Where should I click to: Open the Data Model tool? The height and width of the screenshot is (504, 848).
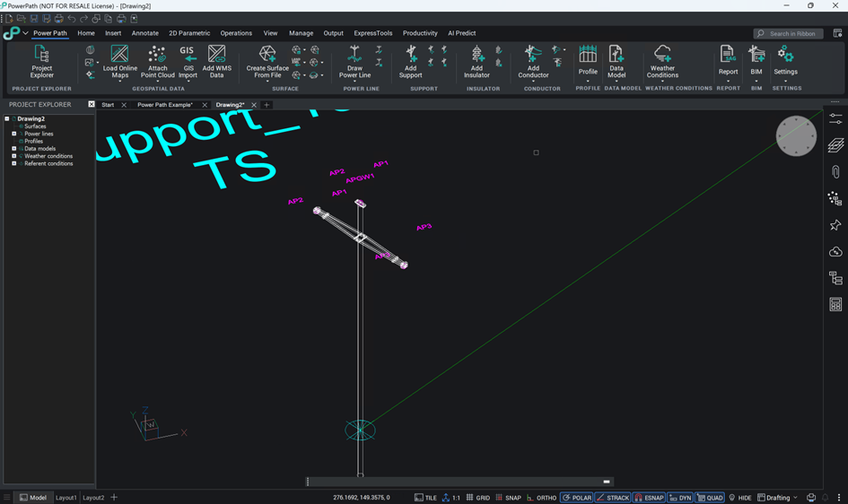(616, 62)
